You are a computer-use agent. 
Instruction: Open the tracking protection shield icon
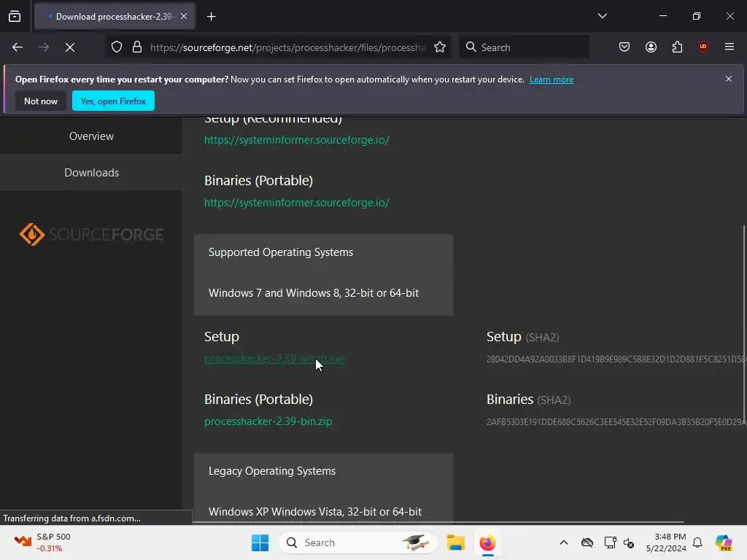point(117,47)
